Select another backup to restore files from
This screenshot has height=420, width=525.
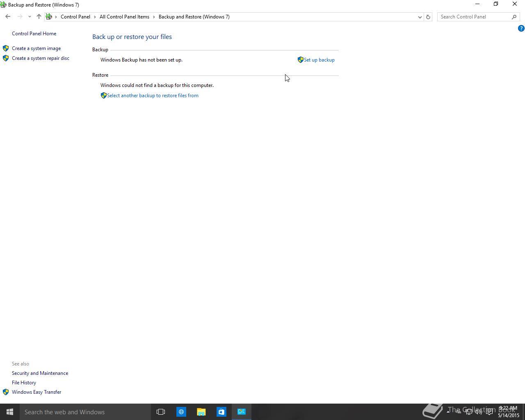click(x=153, y=96)
